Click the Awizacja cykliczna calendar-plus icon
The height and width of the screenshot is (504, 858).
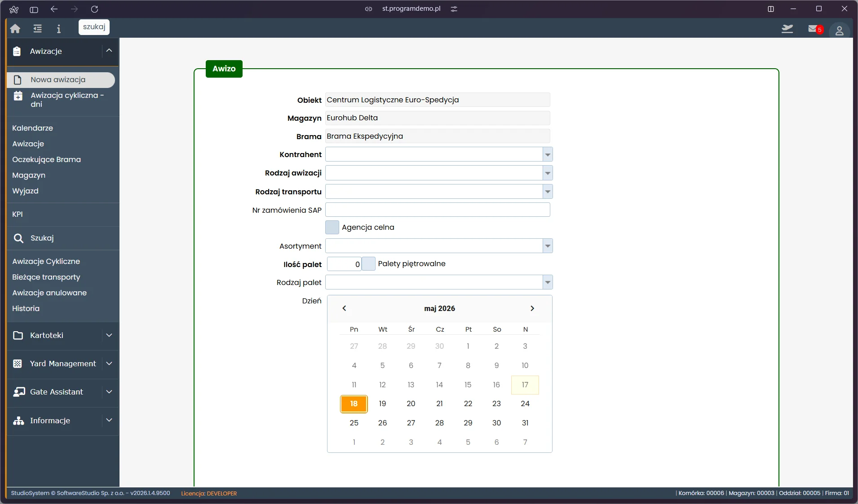pyautogui.click(x=18, y=96)
